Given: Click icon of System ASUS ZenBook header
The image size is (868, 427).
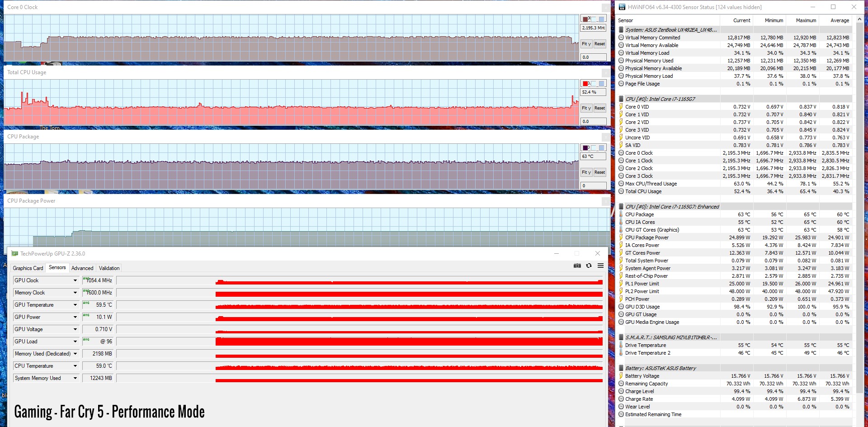Looking at the screenshot, I should click(x=621, y=30).
